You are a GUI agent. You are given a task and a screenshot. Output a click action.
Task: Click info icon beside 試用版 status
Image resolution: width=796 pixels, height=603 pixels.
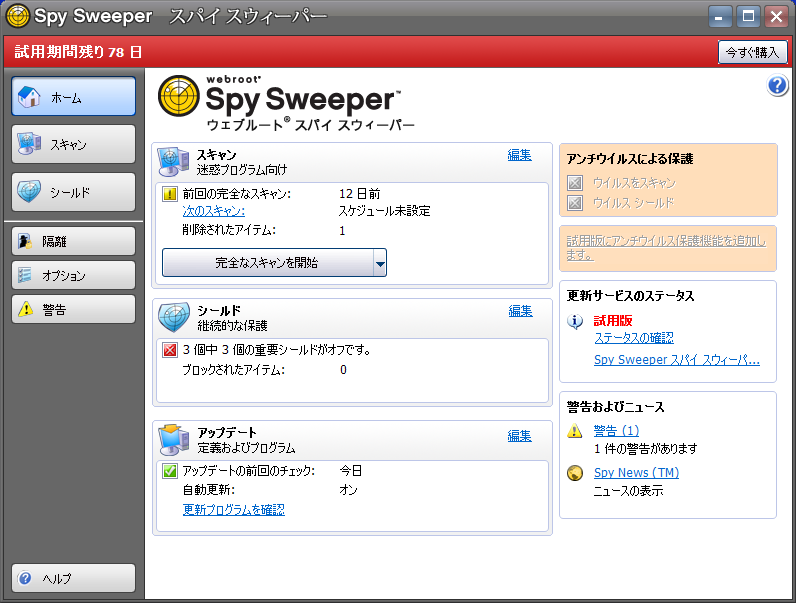[x=575, y=321]
